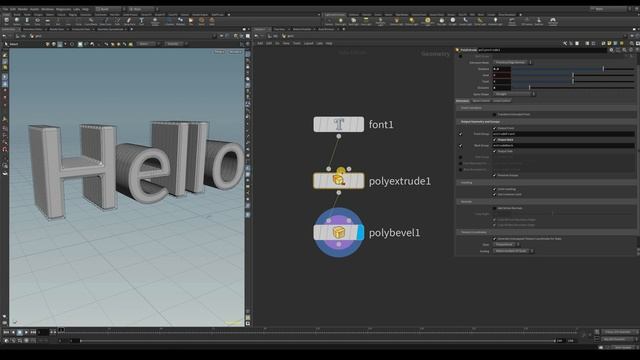Select the Spray Paint shelf tool

pyautogui.click(x=129, y=21)
